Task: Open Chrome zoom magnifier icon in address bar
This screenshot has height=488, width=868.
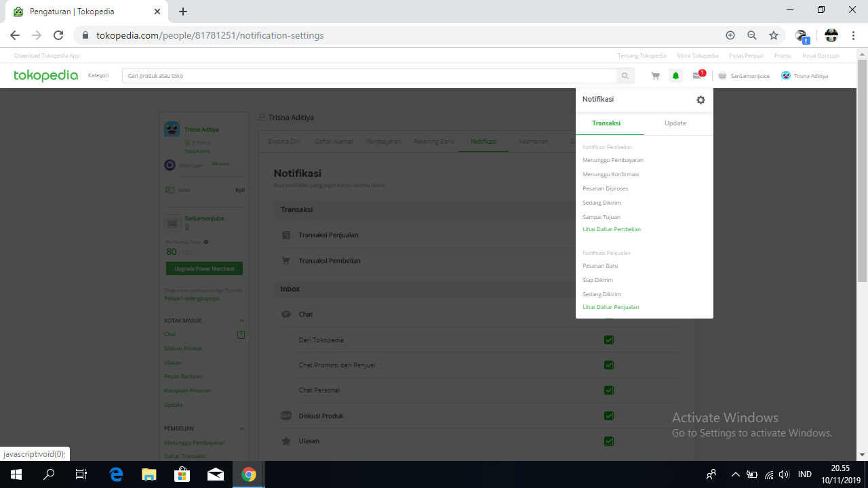Action: click(752, 35)
